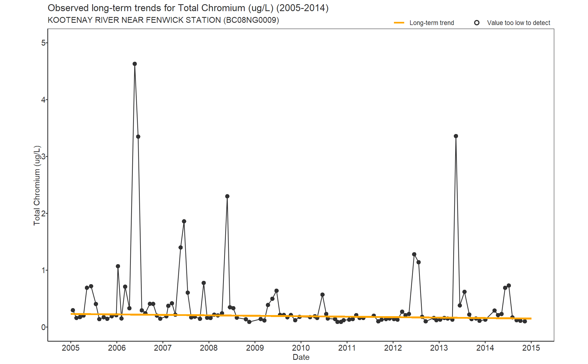Click the x-axis tick label 2011
Viewport: 588px width, 364px height.
pos(347,348)
